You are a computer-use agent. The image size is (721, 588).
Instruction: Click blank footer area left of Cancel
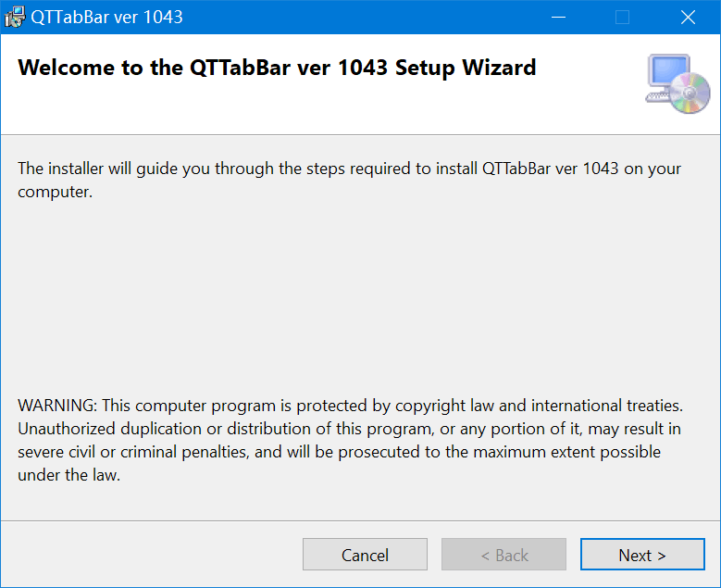[x=152, y=555]
